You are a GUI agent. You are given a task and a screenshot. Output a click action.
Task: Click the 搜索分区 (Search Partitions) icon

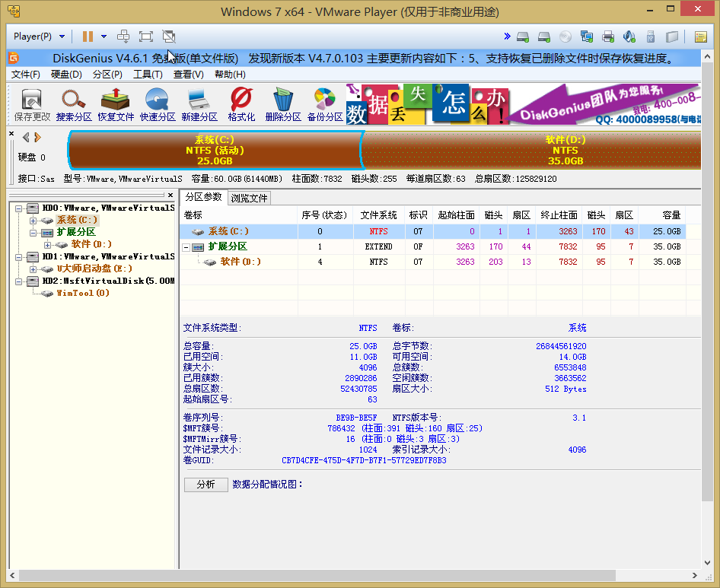pyautogui.click(x=74, y=104)
